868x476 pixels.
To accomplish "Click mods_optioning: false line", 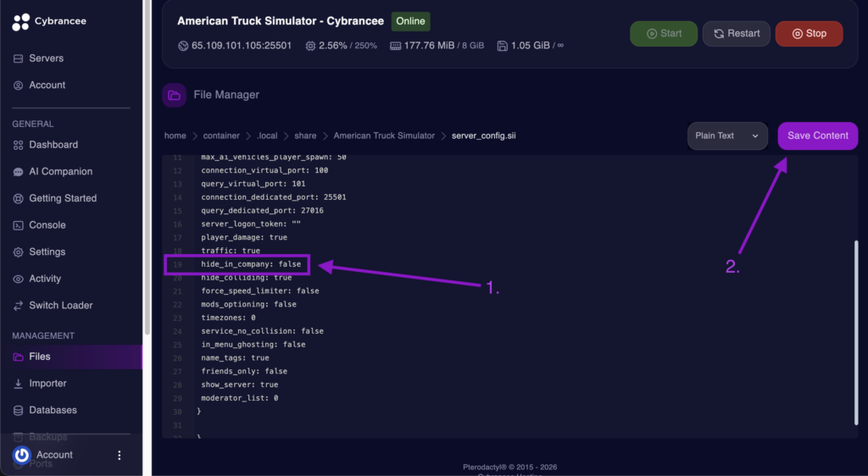I will point(248,305).
